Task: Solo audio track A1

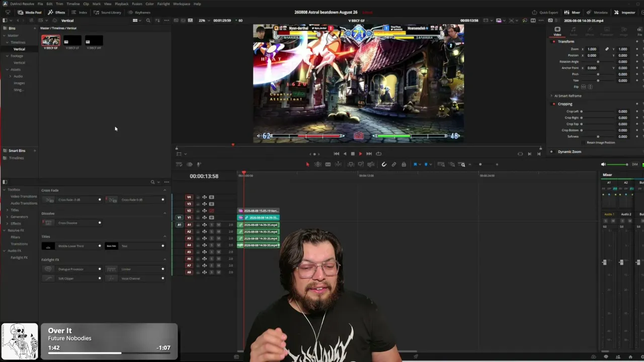Action: (x=211, y=225)
